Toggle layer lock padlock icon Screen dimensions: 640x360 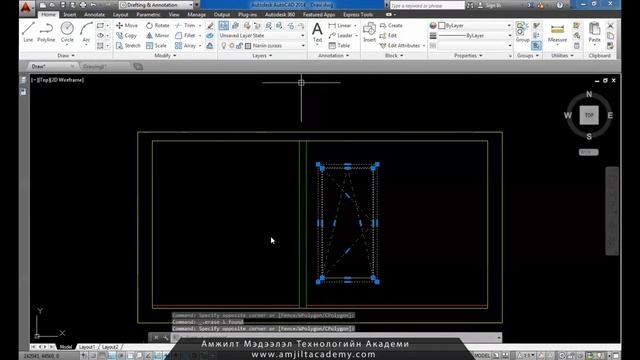pyautogui.click(x=239, y=46)
